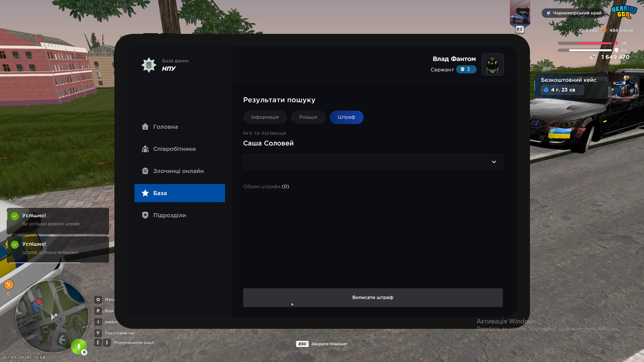Switch to the Розшук tab
Viewport: 644px width, 362px height.
(x=308, y=117)
